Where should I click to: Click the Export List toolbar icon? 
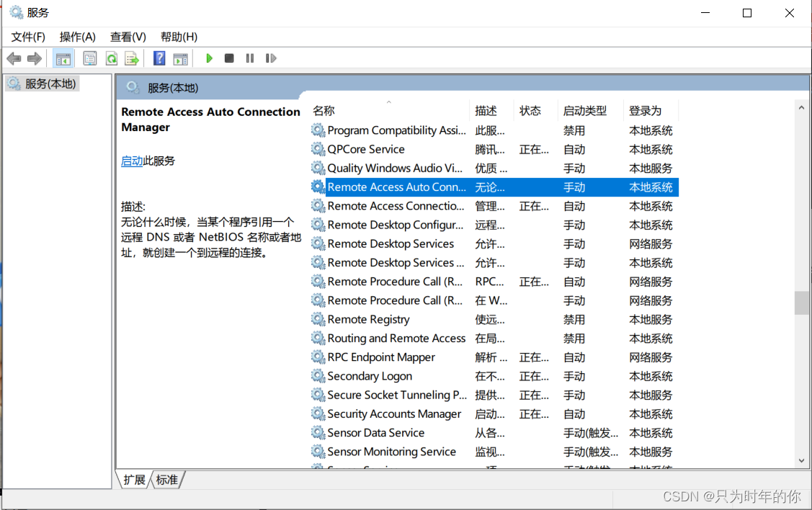coord(132,58)
